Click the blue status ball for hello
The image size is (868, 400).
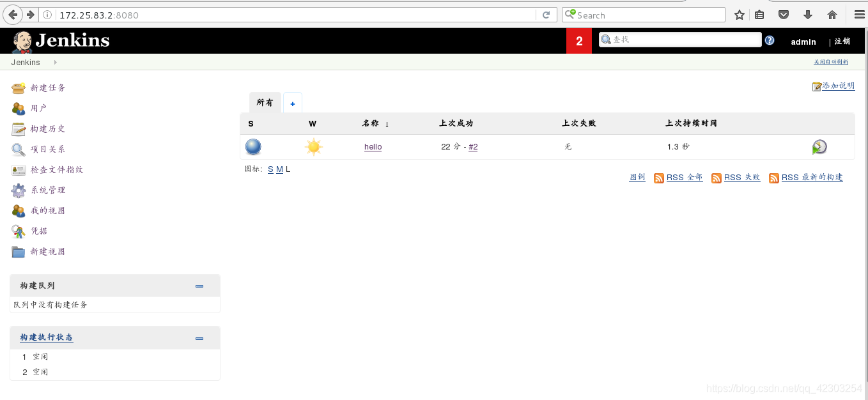click(x=253, y=147)
